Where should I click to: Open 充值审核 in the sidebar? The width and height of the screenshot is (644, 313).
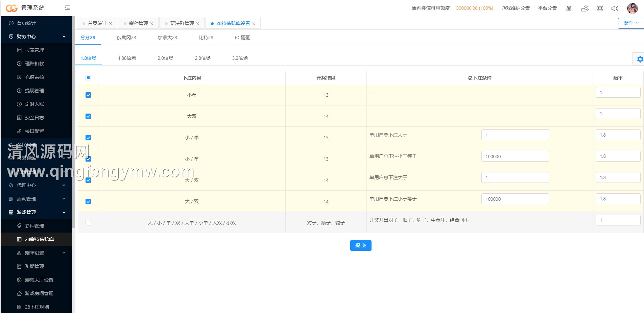34,77
